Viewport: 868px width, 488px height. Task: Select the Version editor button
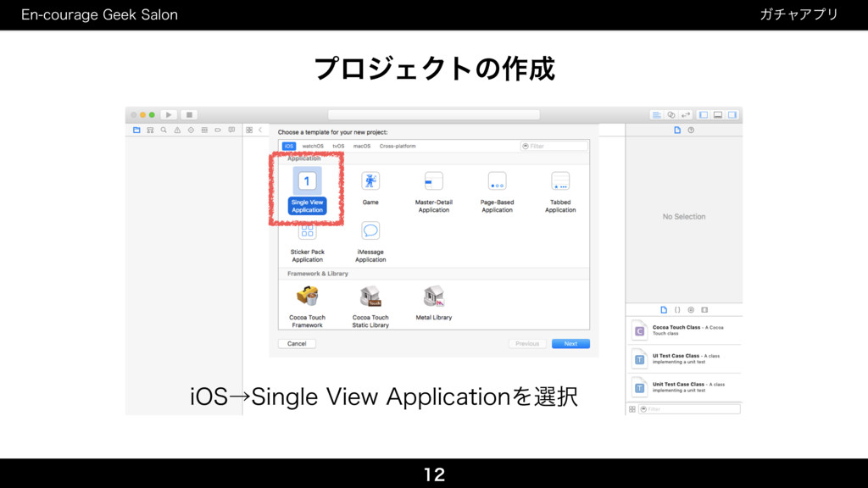click(x=685, y=114)
